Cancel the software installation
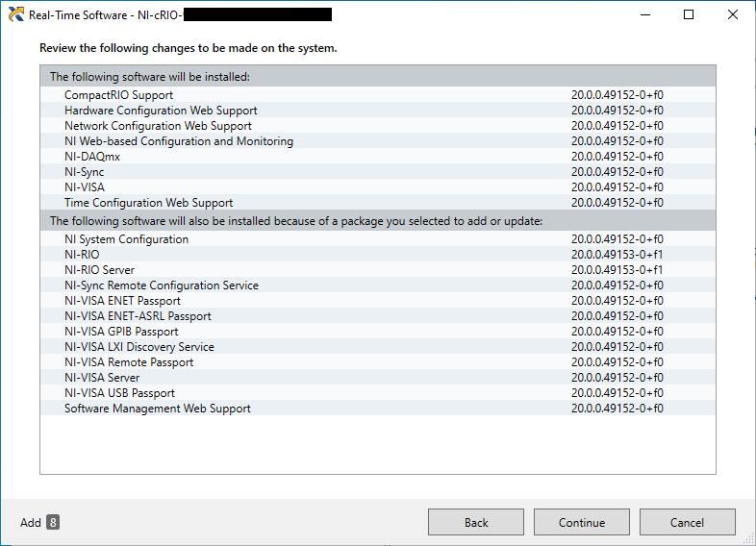Screen dimensions: 756x546 pos(687,522)
